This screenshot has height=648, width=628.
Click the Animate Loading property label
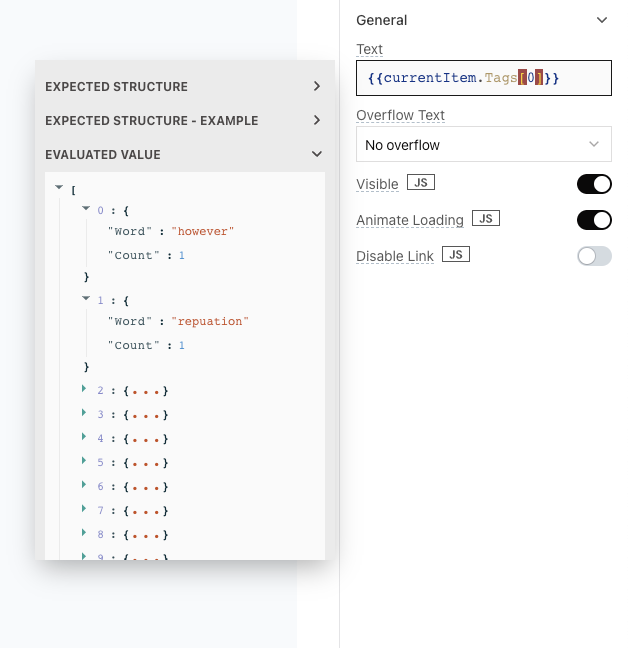(x=410, y=220)
